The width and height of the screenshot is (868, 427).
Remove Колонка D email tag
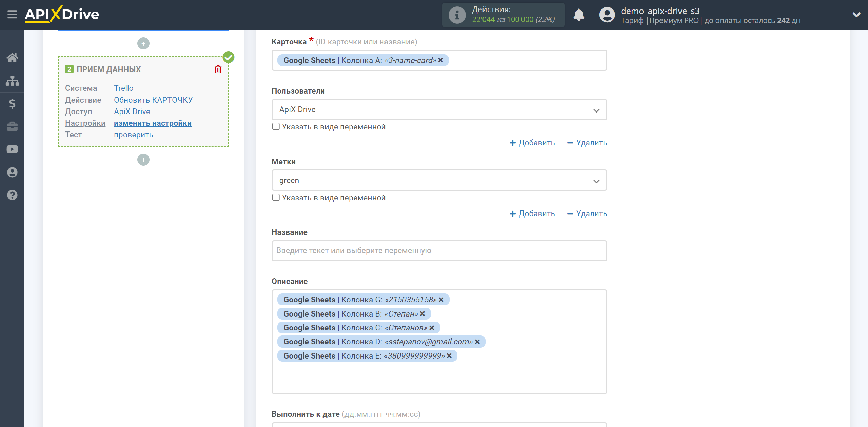(477, 342)
